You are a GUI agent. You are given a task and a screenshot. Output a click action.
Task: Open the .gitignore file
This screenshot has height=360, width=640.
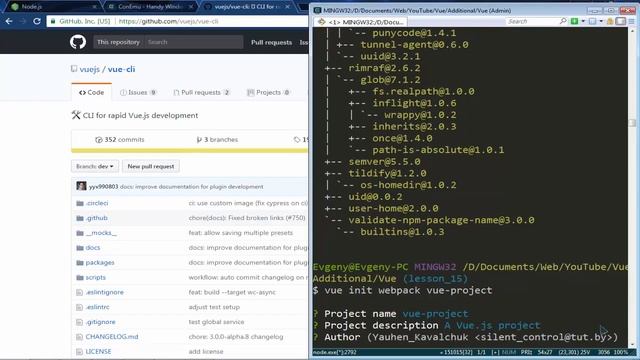click(100, 322)
